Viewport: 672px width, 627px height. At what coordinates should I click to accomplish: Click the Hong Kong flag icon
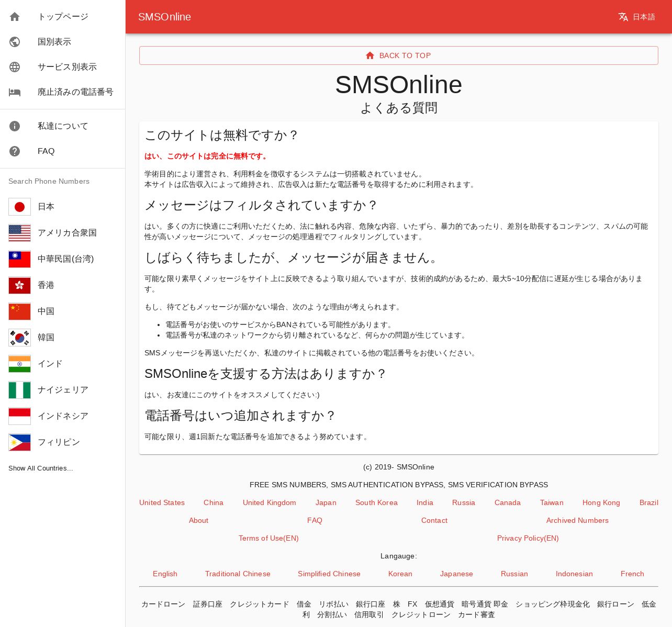pyautogui.click(x=19, y=285)
